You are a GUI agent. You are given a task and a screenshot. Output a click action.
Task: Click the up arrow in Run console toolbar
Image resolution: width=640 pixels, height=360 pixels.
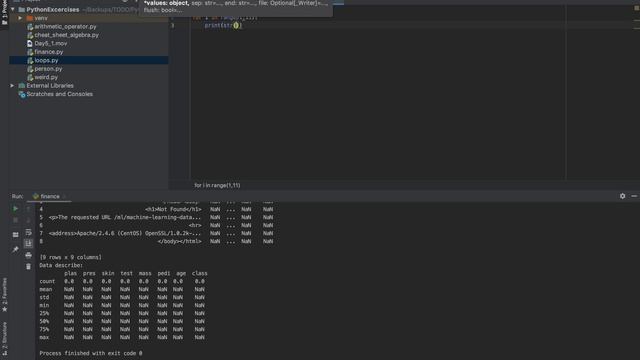click(28, 209)
